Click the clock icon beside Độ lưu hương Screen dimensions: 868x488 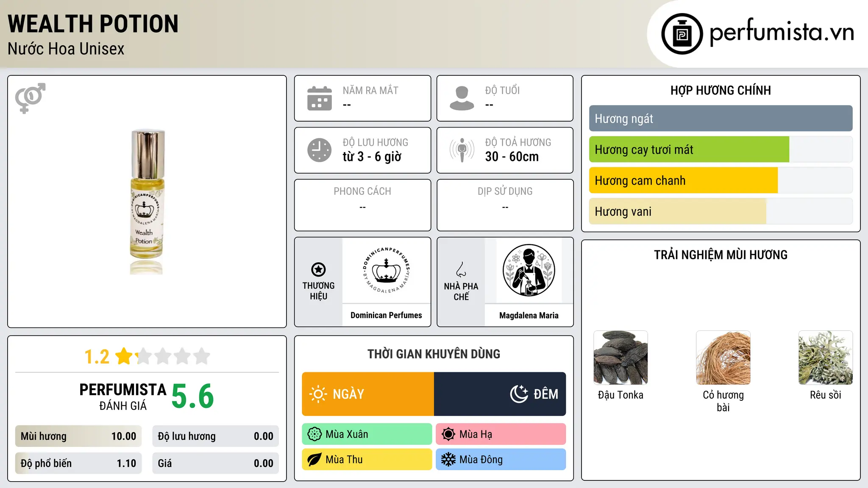tap(320, 150)
